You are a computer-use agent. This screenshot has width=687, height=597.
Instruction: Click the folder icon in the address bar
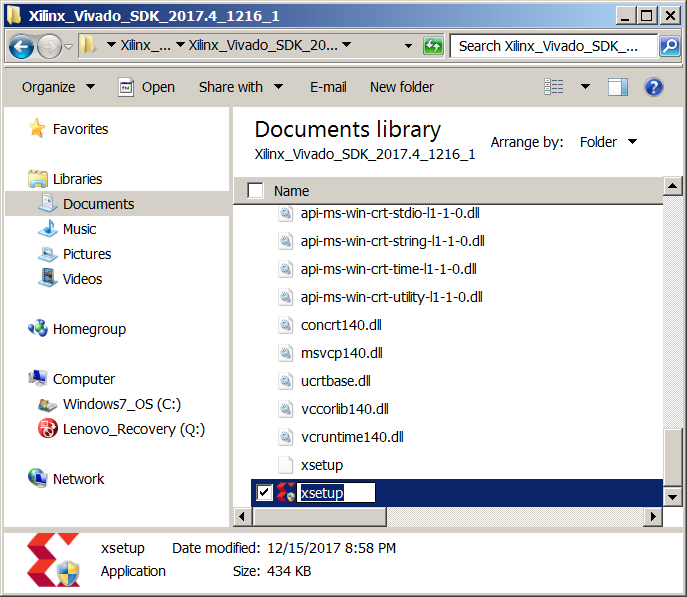pos(89,45)
